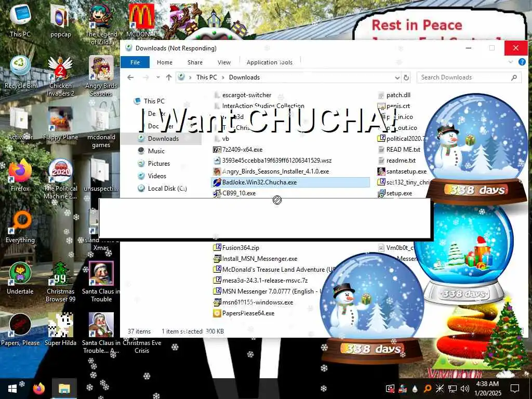Select Downloads in the navigation pane

[x=161, y=138]
